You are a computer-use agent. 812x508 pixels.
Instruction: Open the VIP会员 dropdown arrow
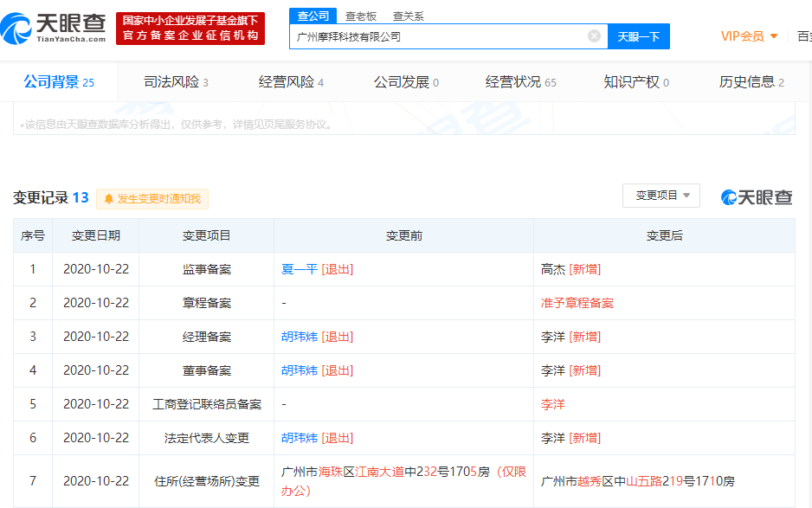coord(774,36)
